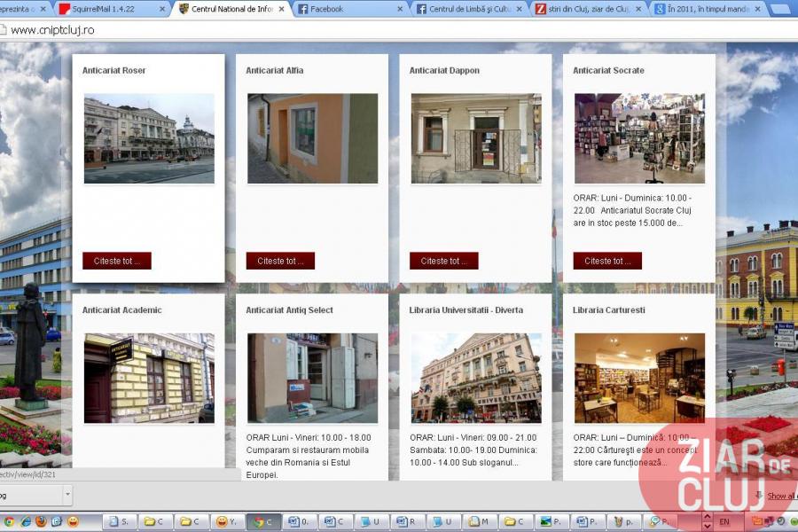This screenshot has width=798, height=532.
Task: Launch Google Chrome from quick launch
Action: (9, 521)
